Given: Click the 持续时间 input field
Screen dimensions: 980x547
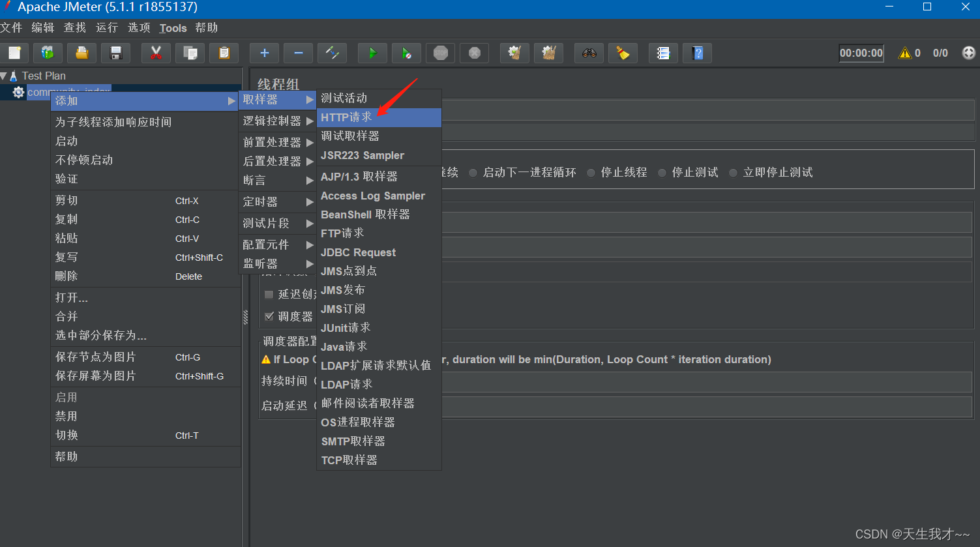Looking at the screenshot, I should 707,381.
